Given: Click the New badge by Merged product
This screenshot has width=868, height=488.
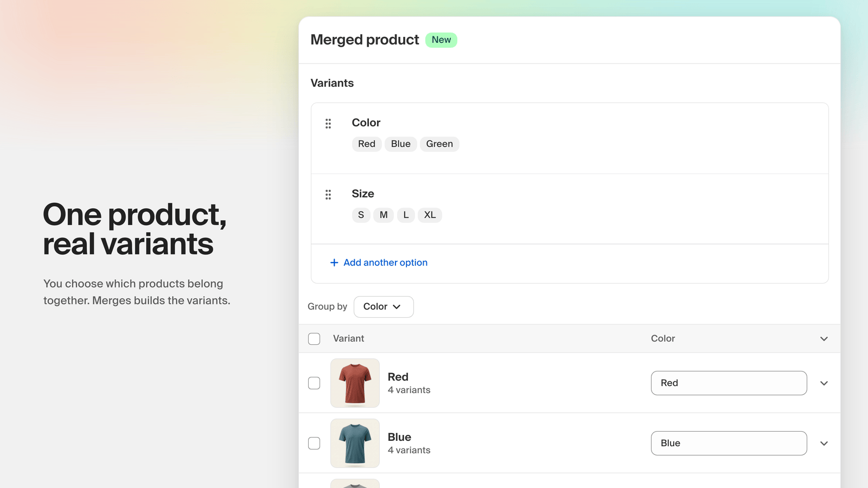Looking at the screenshot, I should tap(441, 40).
